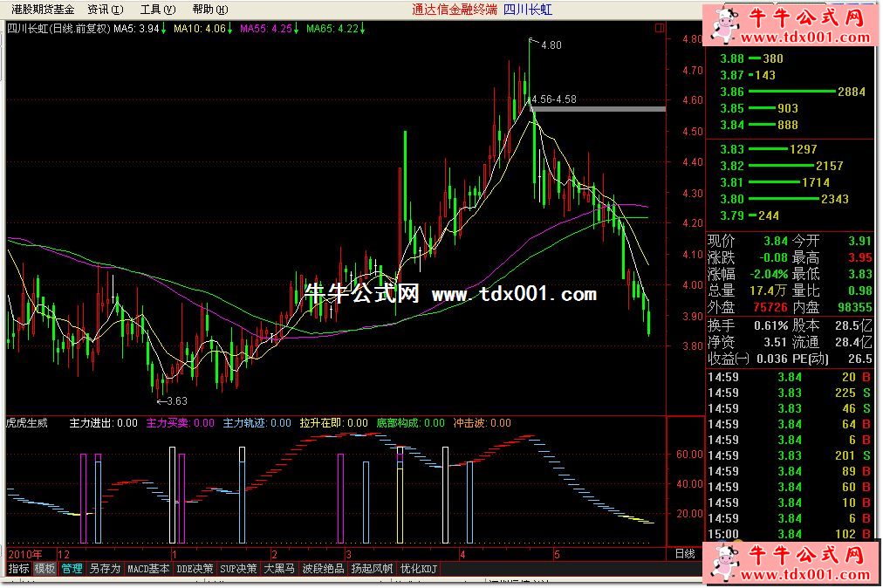Viewport: 883px width, 588px height.
Task: Click the 最高 value 3.95
Action: click(x=860, y=258)
